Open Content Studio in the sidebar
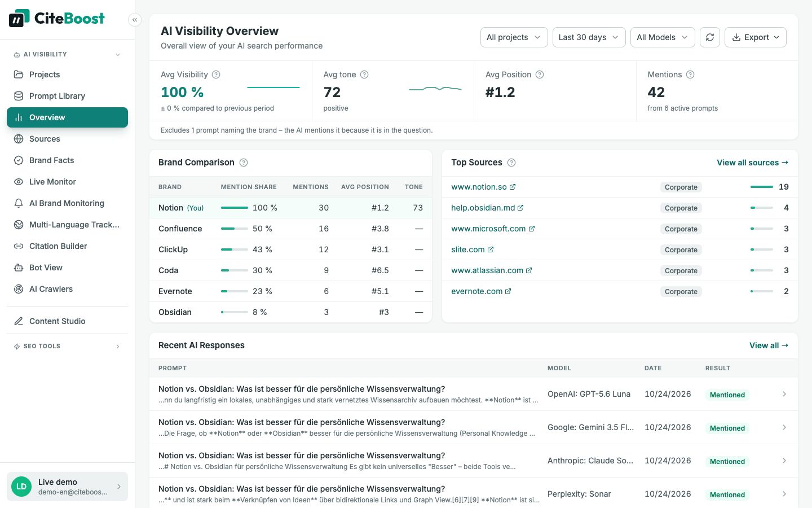812x508 pixels. click(x=67, y=321)
